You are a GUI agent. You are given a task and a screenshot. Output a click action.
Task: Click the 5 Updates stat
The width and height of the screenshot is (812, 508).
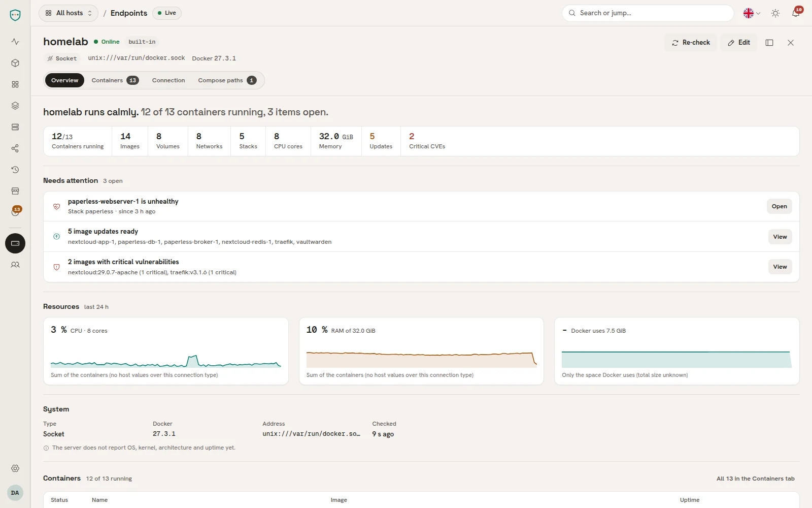381,141
